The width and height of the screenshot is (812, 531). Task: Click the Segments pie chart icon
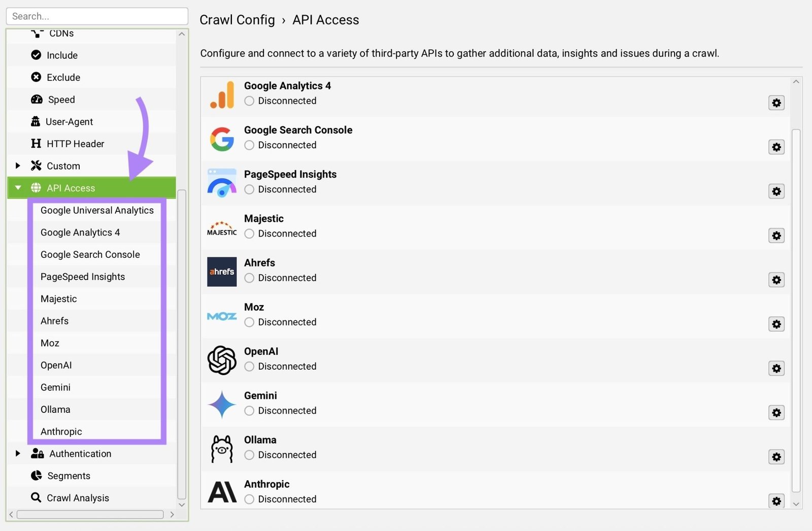tap(37, 476)
